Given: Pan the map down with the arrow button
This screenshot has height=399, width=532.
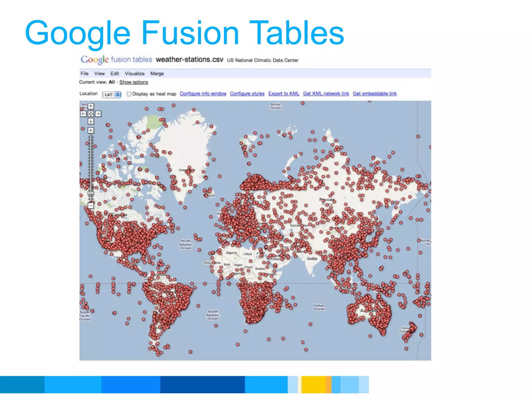Looking at the screenshot, I should [91, 121].
